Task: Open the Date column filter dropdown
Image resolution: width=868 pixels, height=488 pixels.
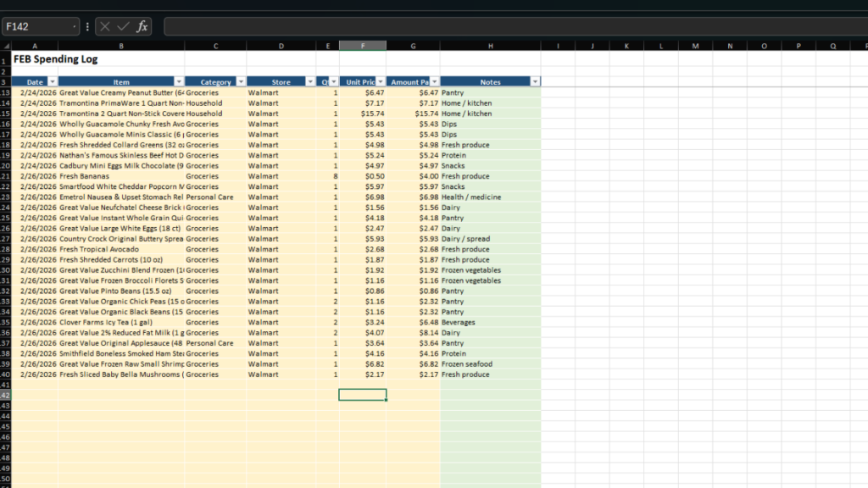Action: pos(52,81)
